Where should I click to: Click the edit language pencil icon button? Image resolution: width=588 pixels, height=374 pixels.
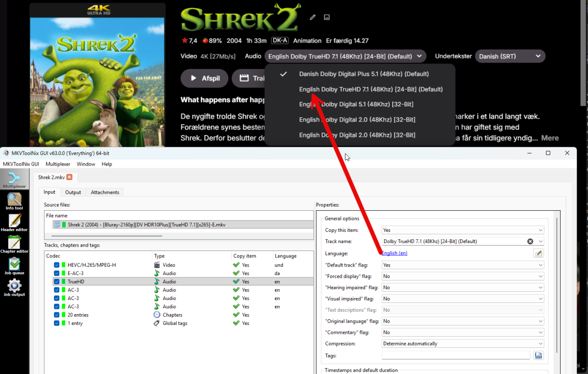[539, 253]
